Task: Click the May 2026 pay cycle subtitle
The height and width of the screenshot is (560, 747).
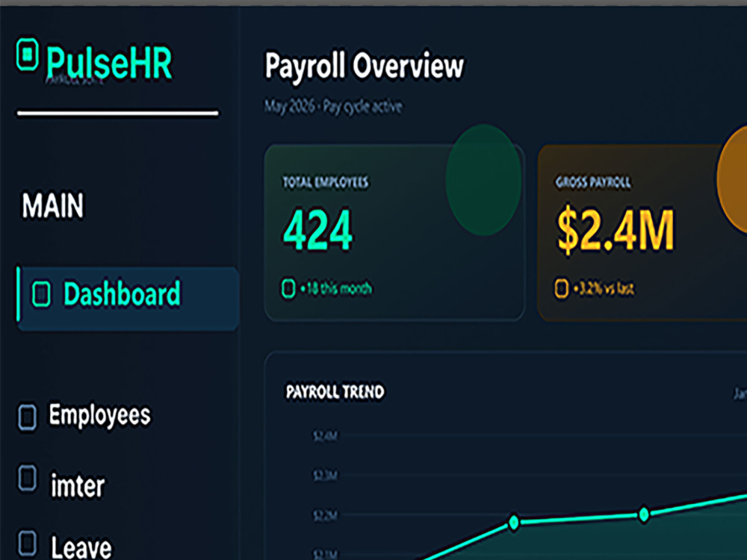Action: 333,106
